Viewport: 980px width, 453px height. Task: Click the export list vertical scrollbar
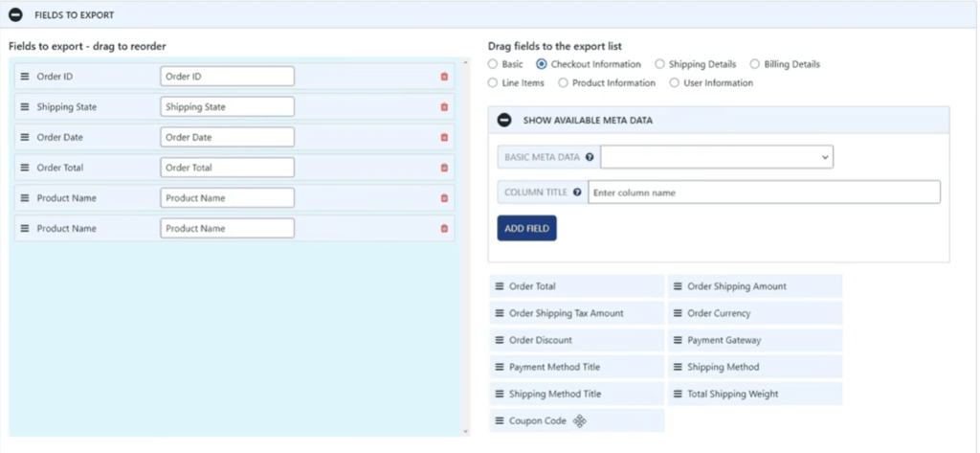click(x=466, y=239)
